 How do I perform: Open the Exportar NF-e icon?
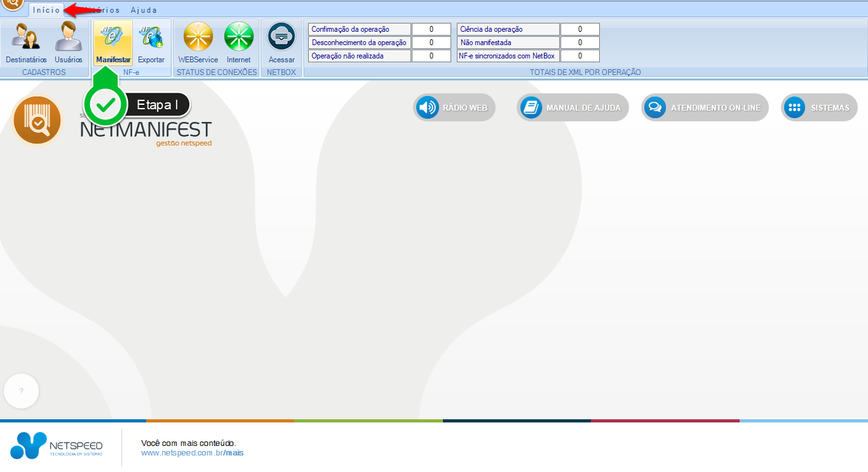151,43
